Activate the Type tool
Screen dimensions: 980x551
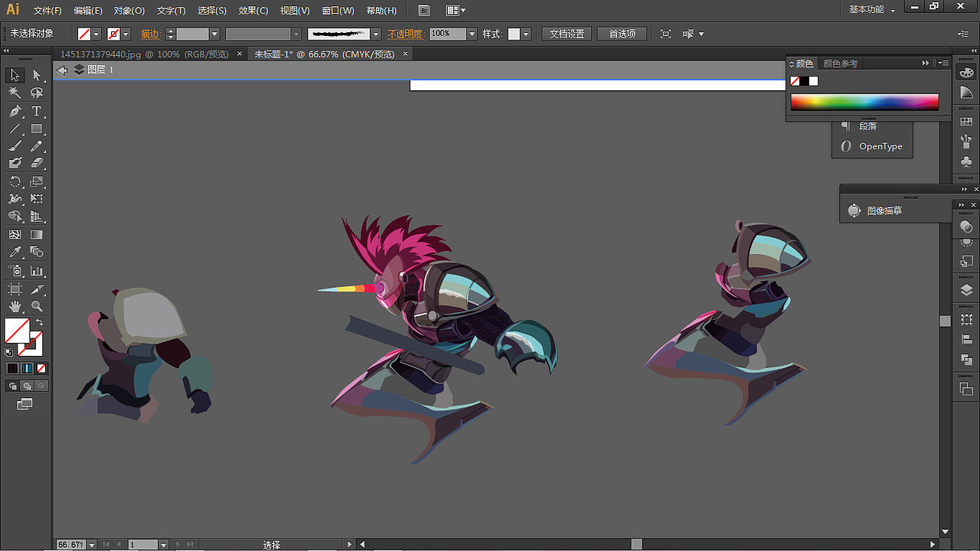pyautogui.click(x=37, y=111)
